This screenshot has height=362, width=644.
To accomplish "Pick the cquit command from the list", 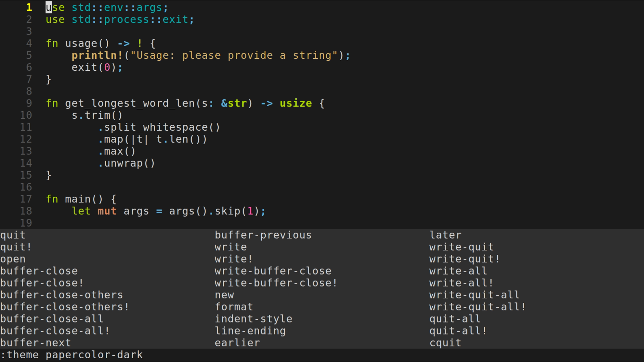I will pos(445,343).
